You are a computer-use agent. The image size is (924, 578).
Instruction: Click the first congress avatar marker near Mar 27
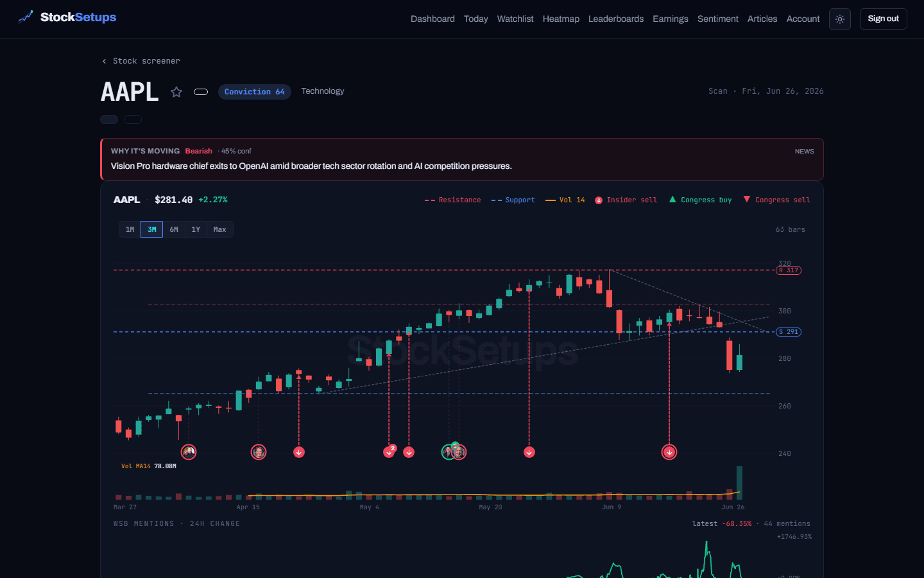point(189,452)
